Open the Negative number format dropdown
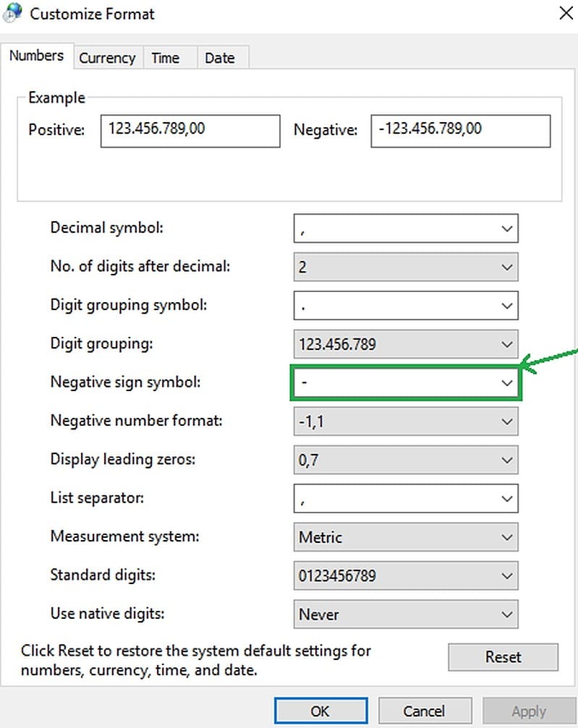 (506, 421)
